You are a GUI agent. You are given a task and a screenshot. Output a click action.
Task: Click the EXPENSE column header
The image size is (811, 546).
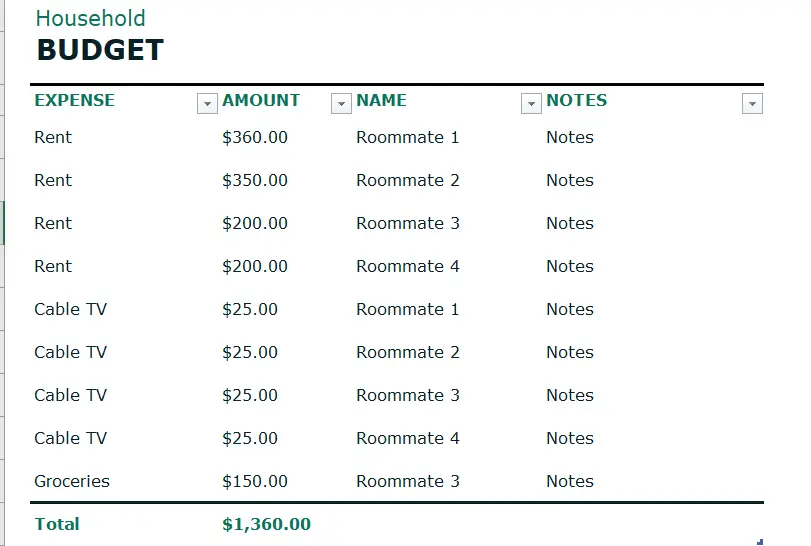tap(74, 100)
